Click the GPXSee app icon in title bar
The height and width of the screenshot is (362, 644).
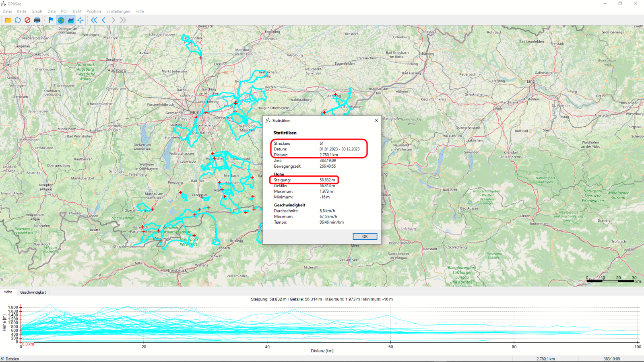(4, 4)
